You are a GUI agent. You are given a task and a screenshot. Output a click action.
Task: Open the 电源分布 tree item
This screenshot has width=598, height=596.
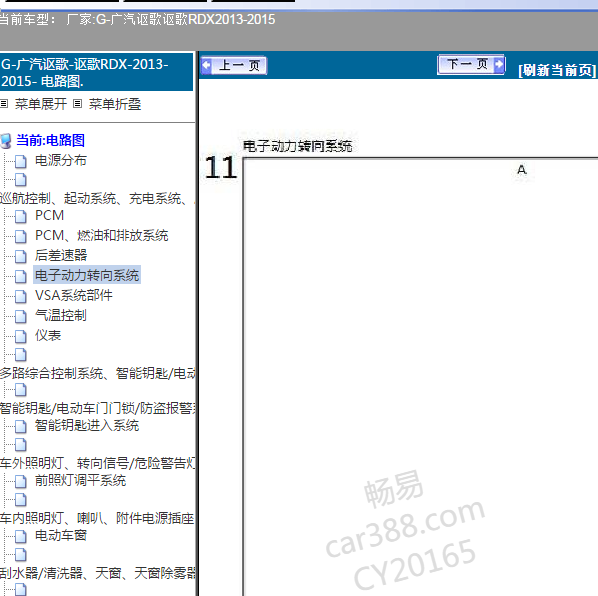(x=61, y=161)
